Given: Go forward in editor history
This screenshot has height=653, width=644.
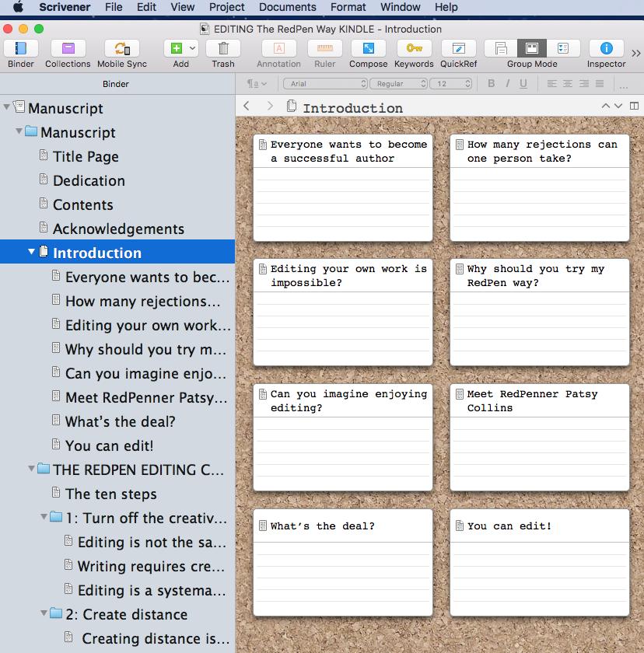Looking at the screenshot, I should (x=270, y=106).
